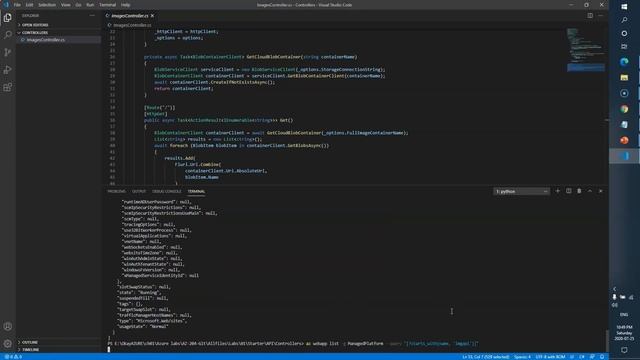
Task: Split the editor to the right
Action: 590,16
